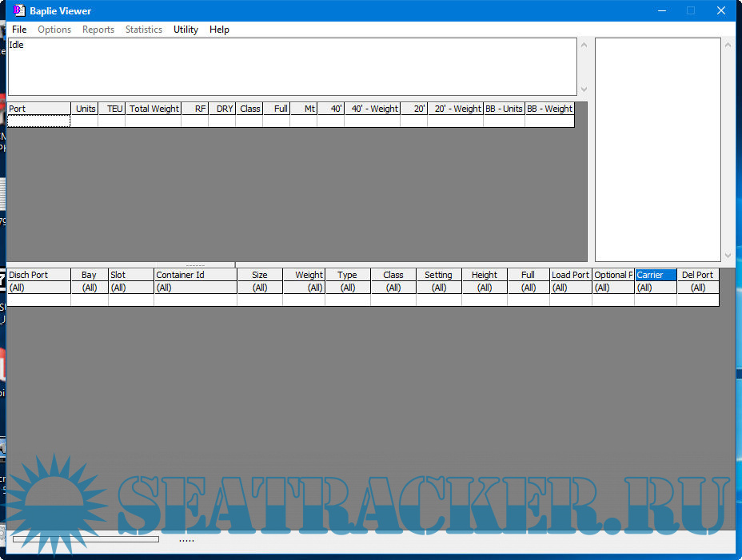This screenshot has height=560, width=742.
Task: Click the Carrier column header
Action: [655, 275]
